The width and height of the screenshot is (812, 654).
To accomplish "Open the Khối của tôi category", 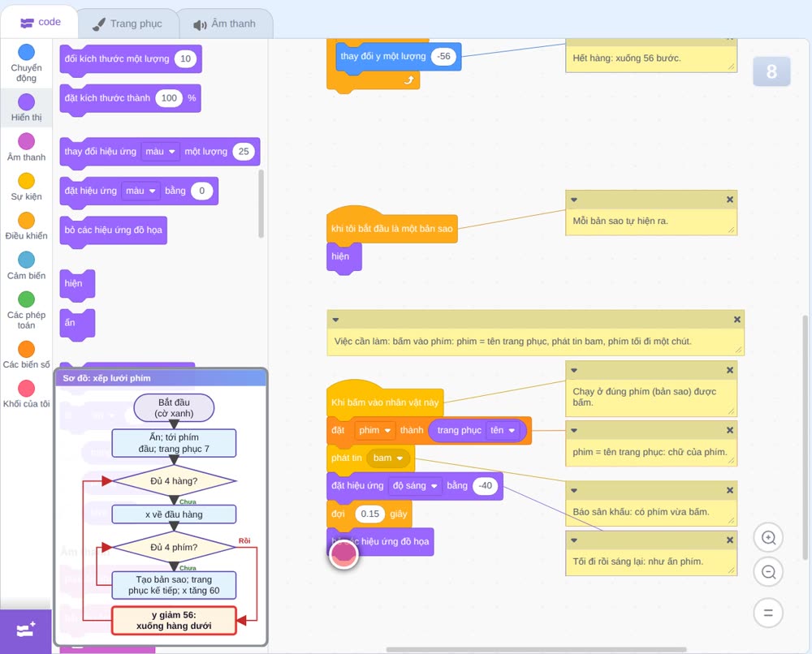I will coord(26,394).
